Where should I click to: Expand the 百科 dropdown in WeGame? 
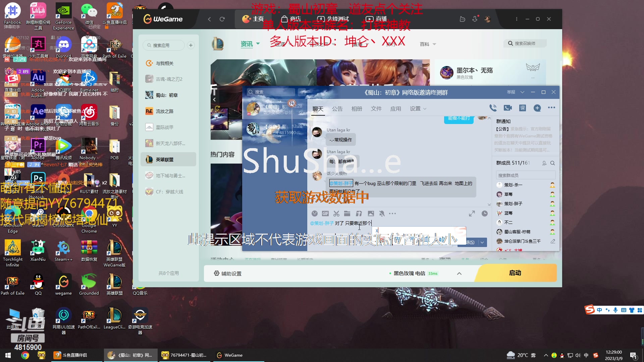pos(434,44)
